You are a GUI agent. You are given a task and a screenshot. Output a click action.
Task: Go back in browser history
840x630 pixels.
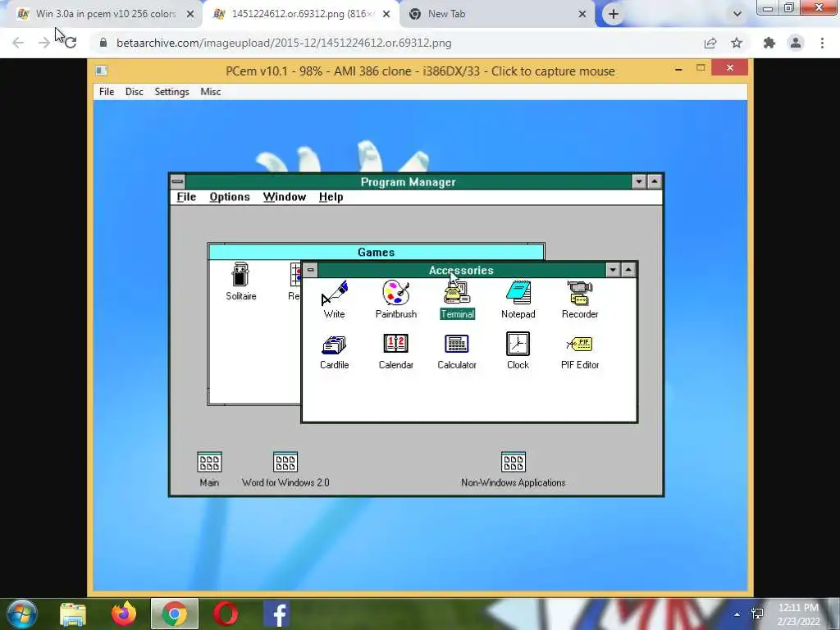pyautogui.click(x=18, y=43)
